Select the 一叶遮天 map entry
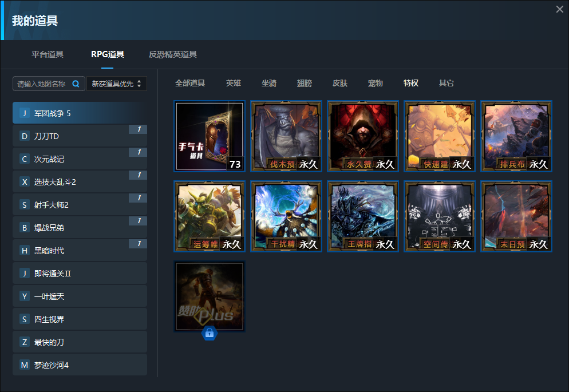The height and width of the screenshot is (392, 569). (x=80, y=296)
